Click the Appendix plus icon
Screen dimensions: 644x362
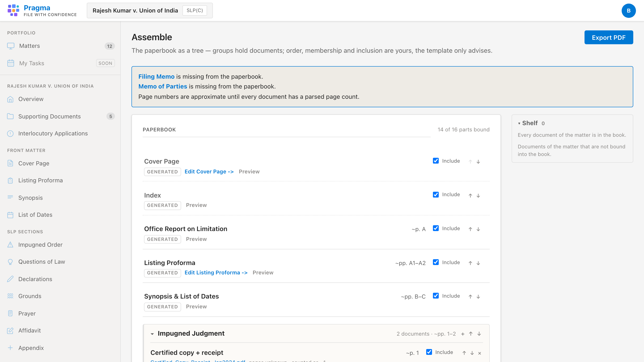point(10,348)
